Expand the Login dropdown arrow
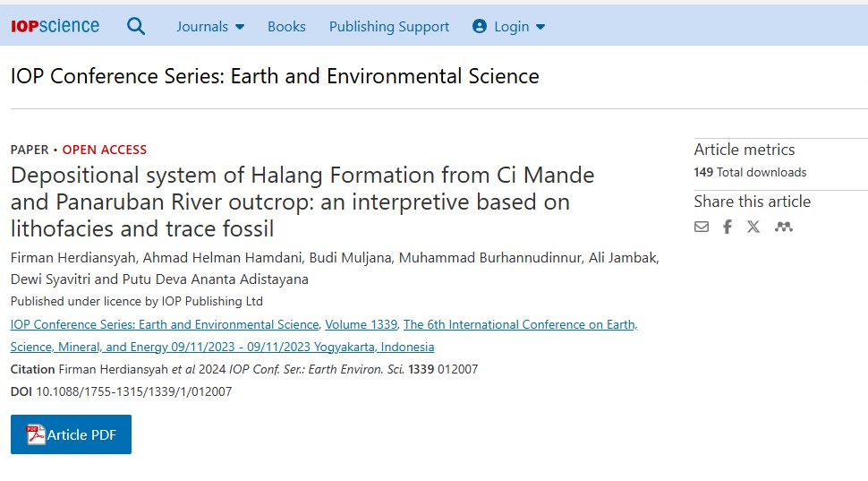This screenshot has width=868, height=481. click(540, 27)
